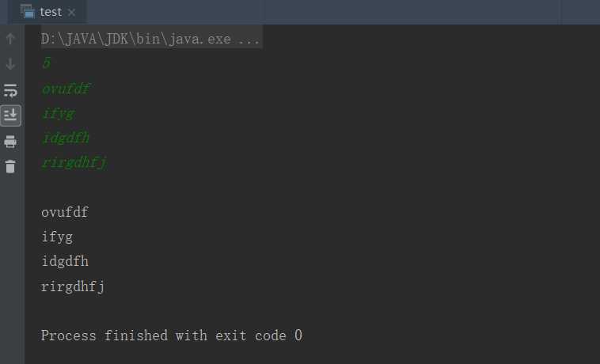Click the green input line ovufdf
Screen dimensions: 600x364
66,89
